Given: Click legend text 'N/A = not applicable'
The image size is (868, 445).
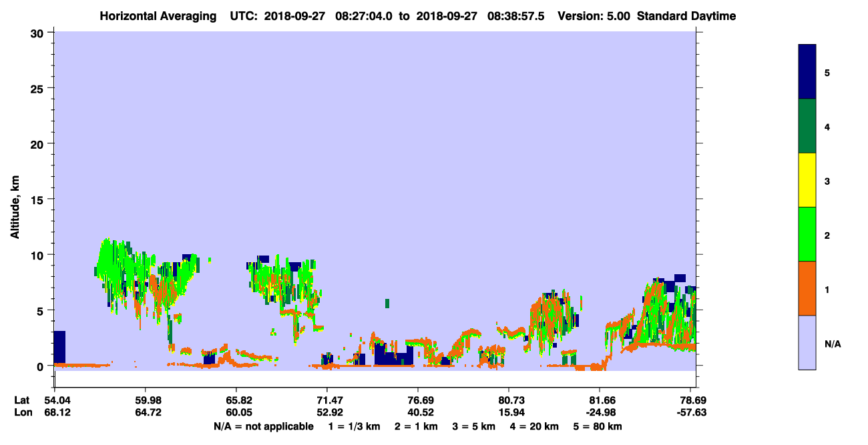Looking at the screenshot, I should tap(264, 426).
